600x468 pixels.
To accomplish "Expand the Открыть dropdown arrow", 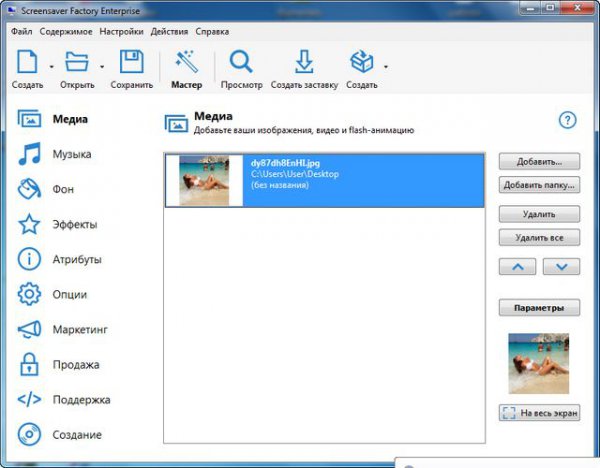I will (102, 67).
